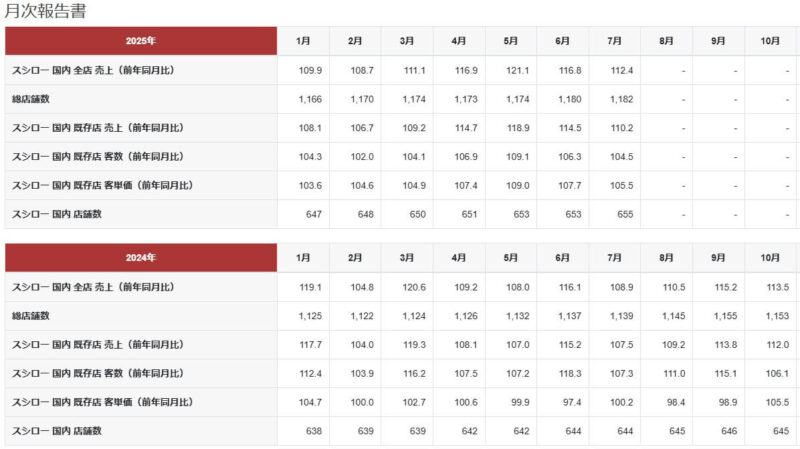Select the 2024年 table header
The height and width of the screenshot is (449, 800).
141,258
